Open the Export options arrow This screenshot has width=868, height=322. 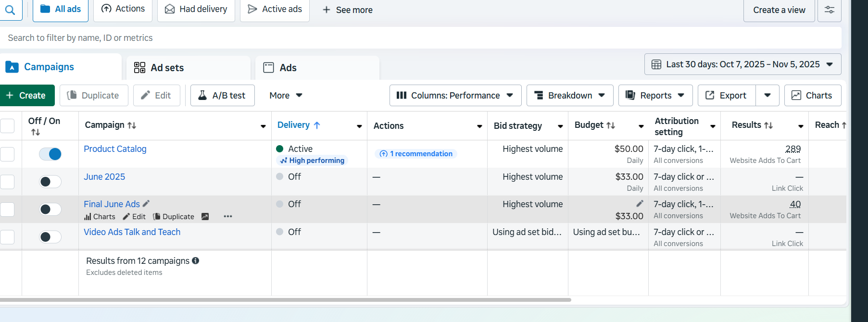(767, 95)
